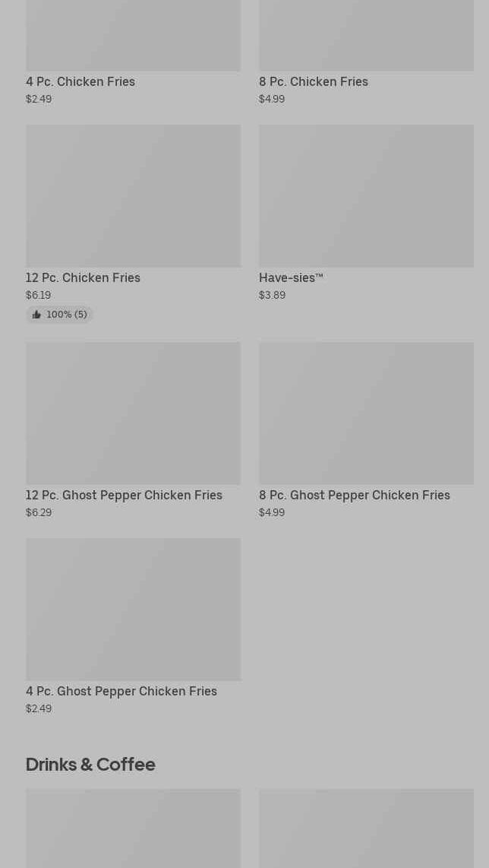Select 4 Pc. Ghost Pepper Chicken Fries
This screenshot has height=868, width=489.
click(x=121, y=691)
